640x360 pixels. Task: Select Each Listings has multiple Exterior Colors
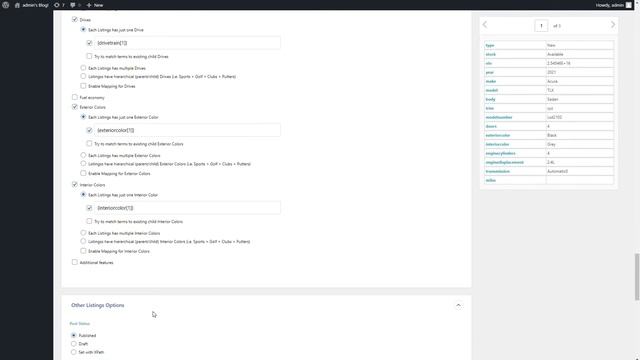83,155
